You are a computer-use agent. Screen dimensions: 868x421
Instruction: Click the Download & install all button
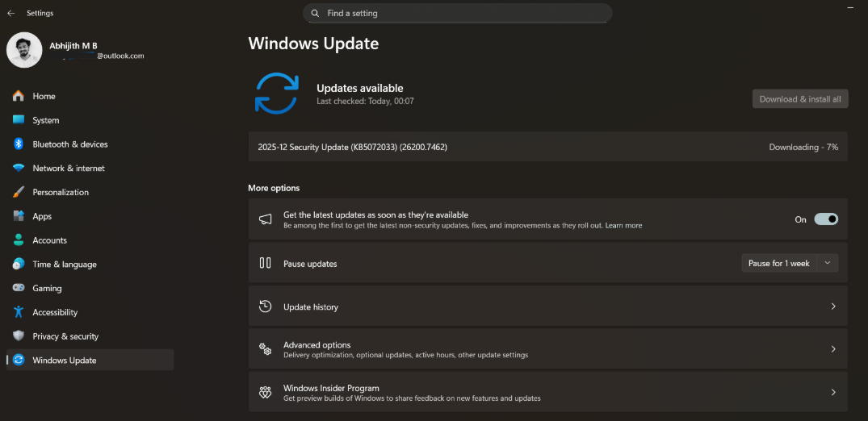click(800, 99)
